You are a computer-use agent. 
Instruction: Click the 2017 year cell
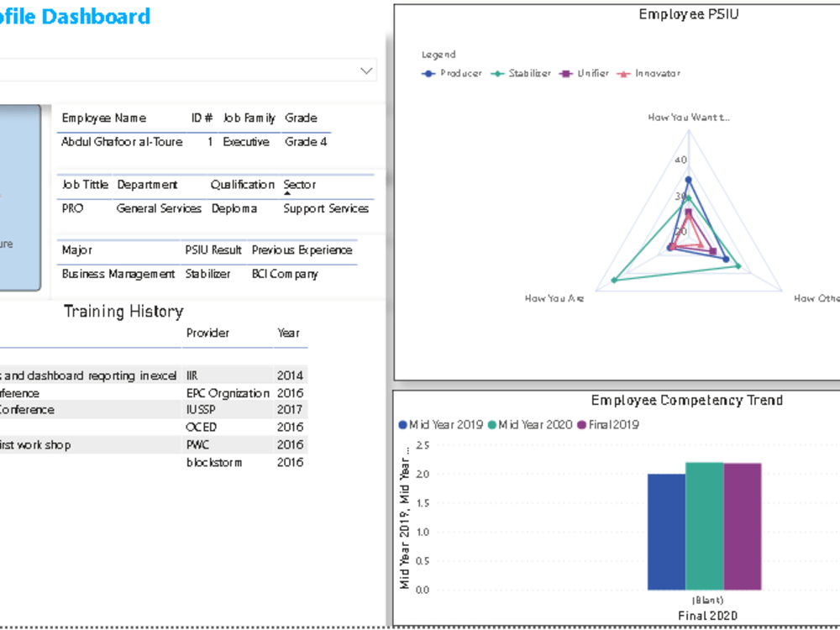[x=290, y=410]
